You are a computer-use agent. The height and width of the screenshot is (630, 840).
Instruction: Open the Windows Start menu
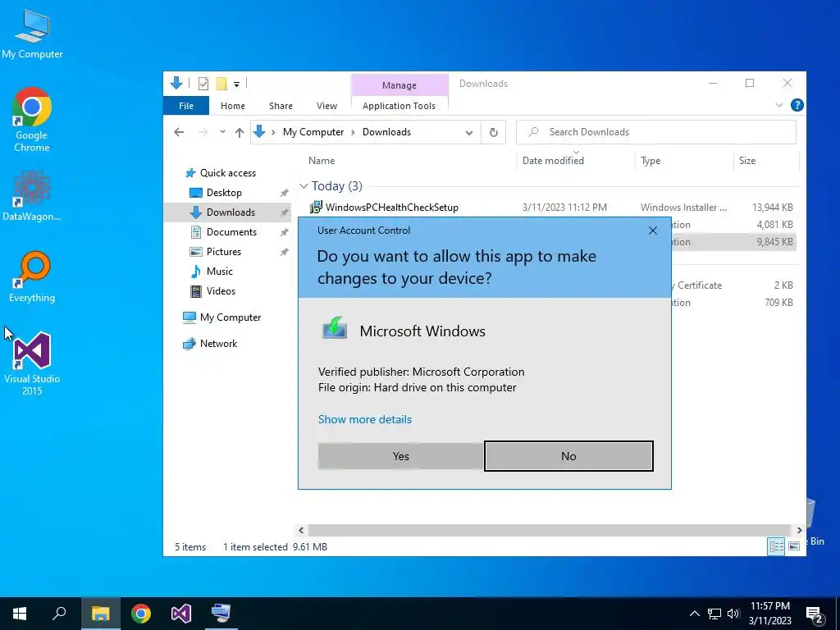(20, 614)
